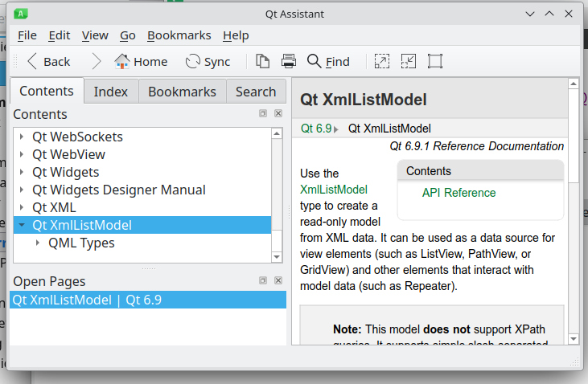Click the Qt XmlListModel page heading
The height and width of the screenshot is (384, 588).
point(364,100)
